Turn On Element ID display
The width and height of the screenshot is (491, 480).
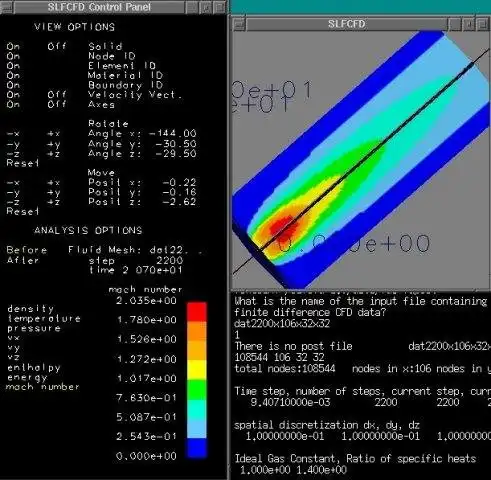tap(13, 66)
